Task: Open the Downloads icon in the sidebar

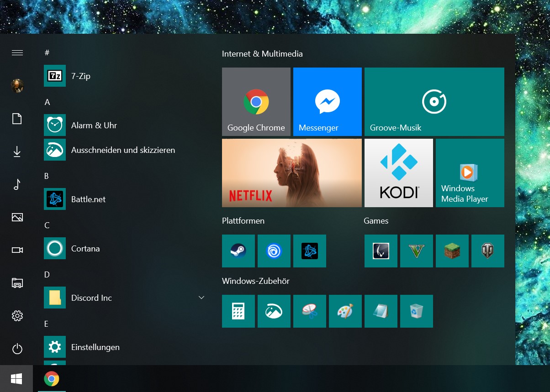Action: tap(17, 152)
